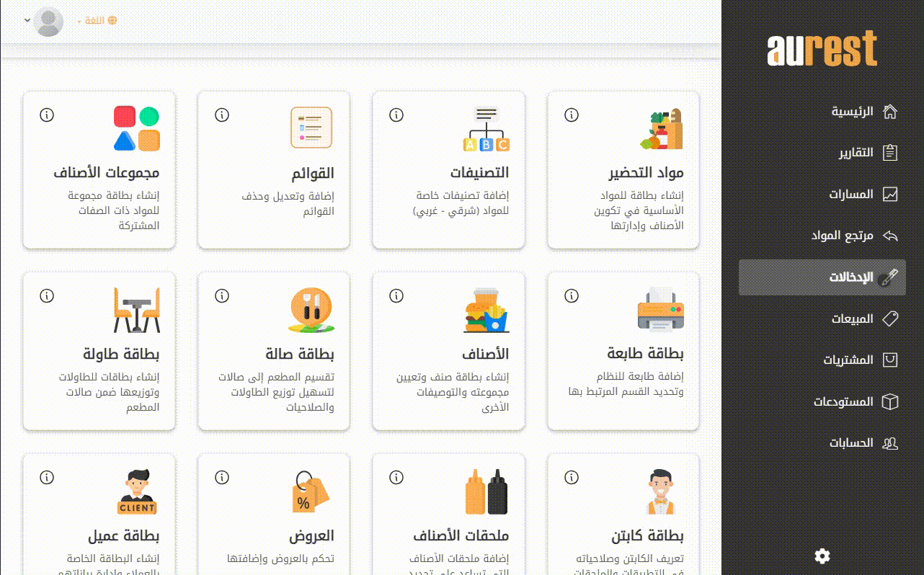Open the settings gear in the sidebar
Screen dimensions: 924x575
(x=822, y=556)
